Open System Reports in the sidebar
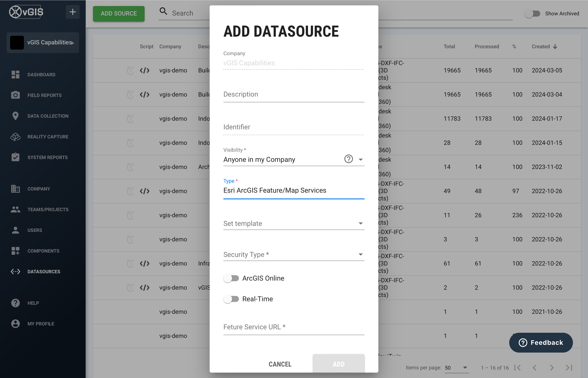 click(47, 157)
